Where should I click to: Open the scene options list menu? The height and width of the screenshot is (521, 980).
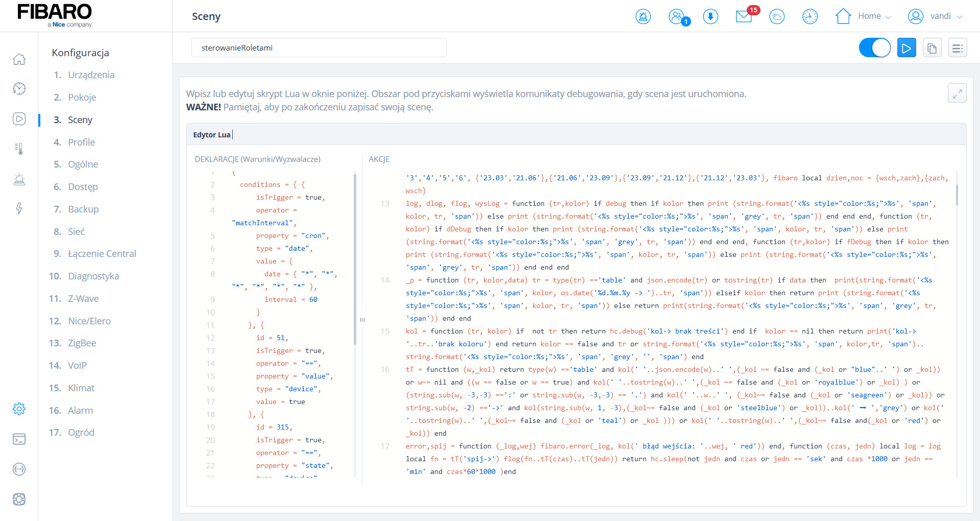(958, 48)
